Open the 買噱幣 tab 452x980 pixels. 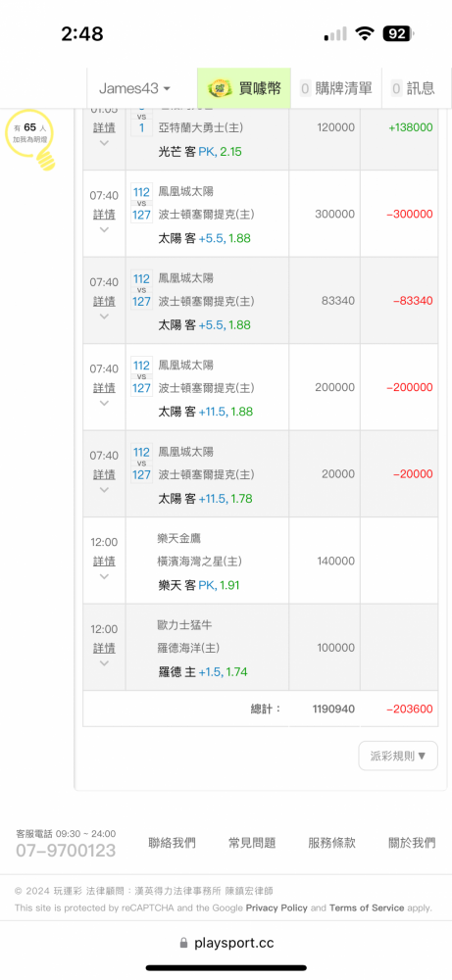(x=244, y=88)
